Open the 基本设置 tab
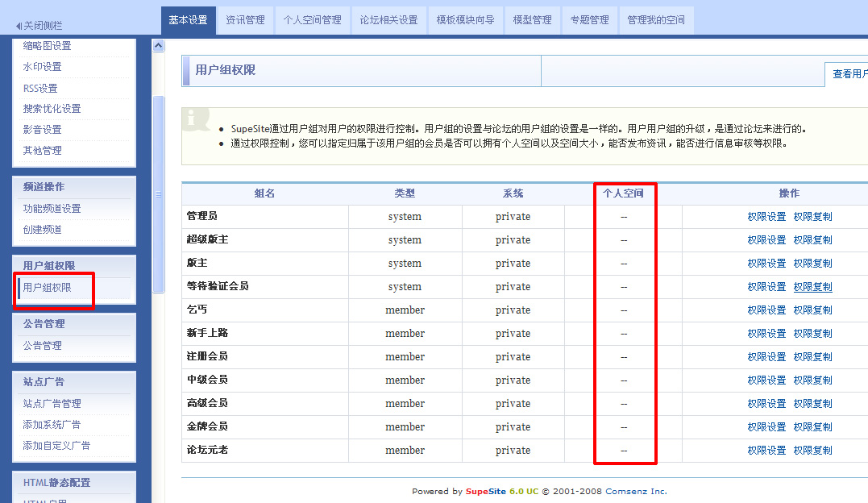 [x=189, y=20]
